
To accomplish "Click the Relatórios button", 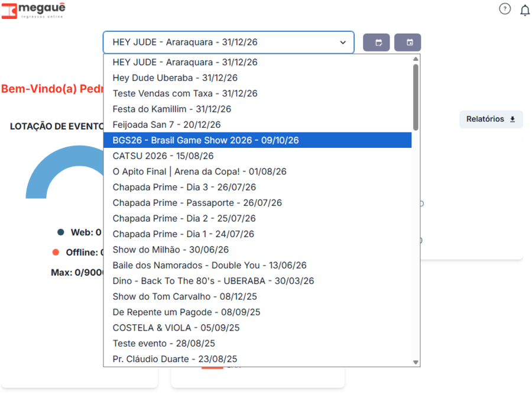I will (491, 119).
